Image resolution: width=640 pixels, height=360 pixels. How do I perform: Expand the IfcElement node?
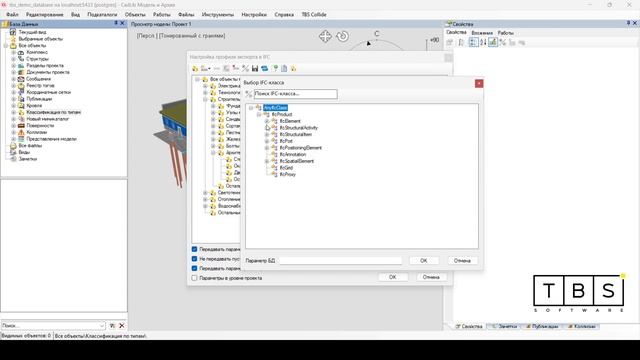(x=267, y=121)
